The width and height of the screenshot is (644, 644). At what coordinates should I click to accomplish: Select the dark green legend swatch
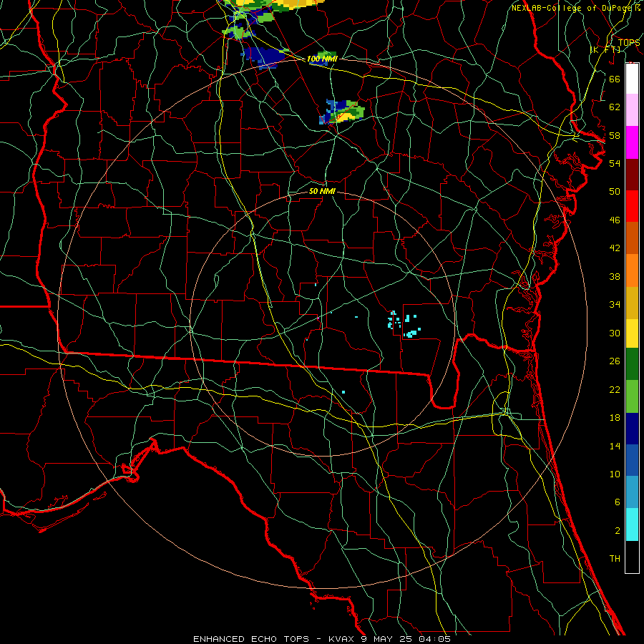tap(632, 364)
